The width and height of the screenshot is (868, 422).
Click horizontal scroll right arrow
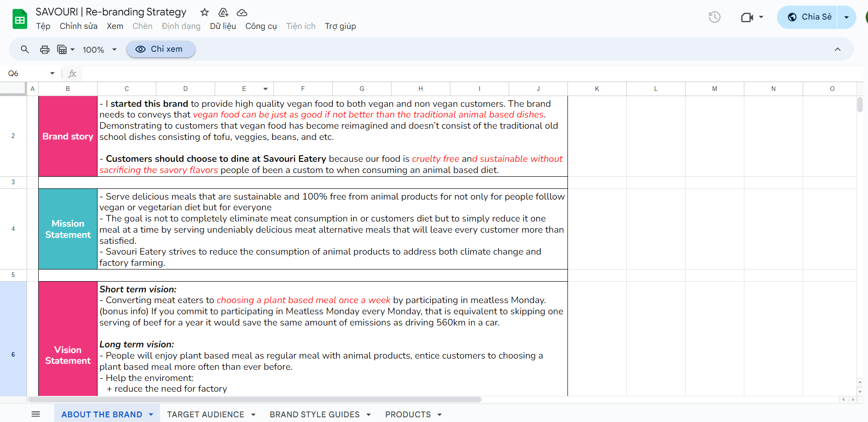coord(853,400)
